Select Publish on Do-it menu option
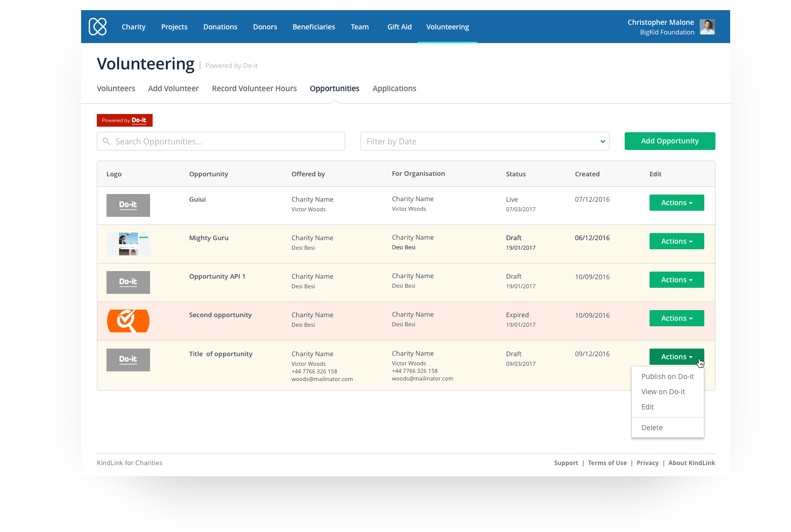 pos(667,376)
